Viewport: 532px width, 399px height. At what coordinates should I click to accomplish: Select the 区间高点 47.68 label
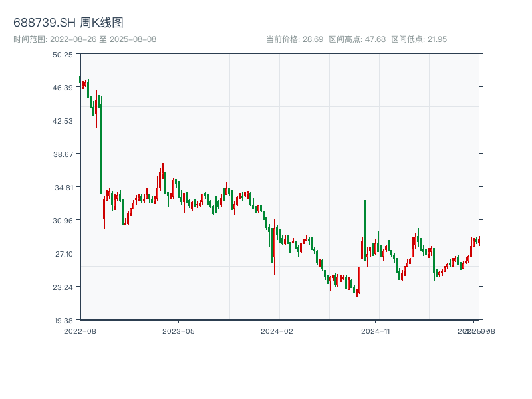tap(357, 39)
